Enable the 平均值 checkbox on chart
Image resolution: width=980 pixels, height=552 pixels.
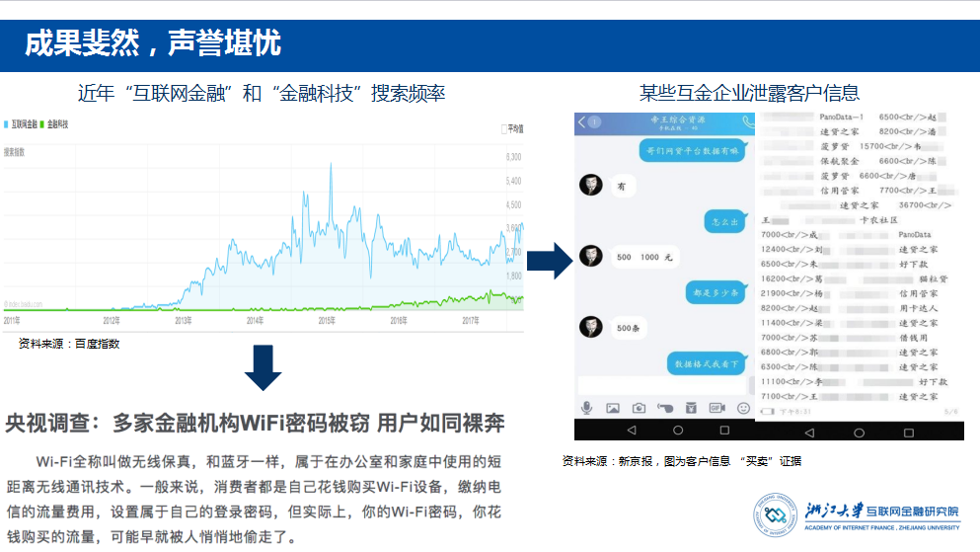[505, 127]
